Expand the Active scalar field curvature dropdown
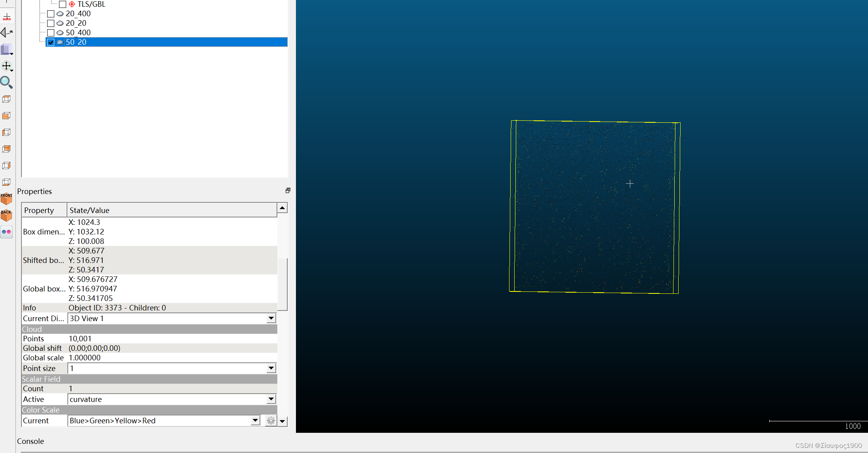This screenshot has width=868, height=453. (271, 399)
